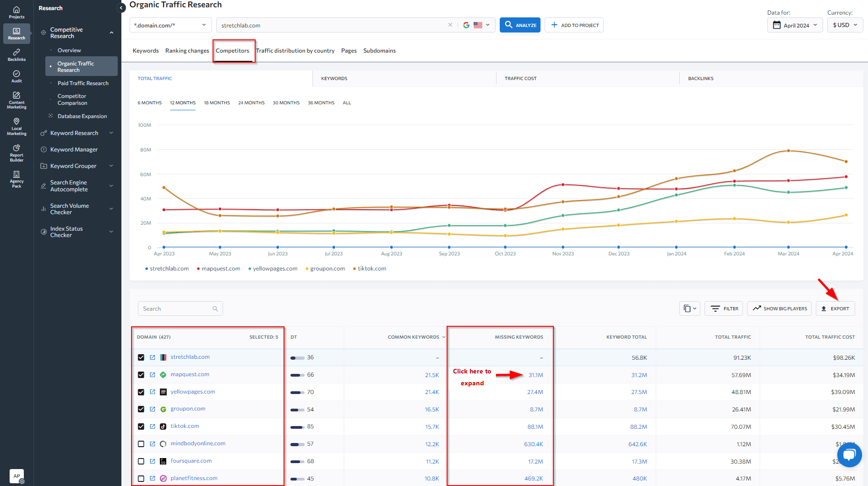Open the live chat bubble
The width and height of the screenshot is (868, 486).
tap(849, 454)
